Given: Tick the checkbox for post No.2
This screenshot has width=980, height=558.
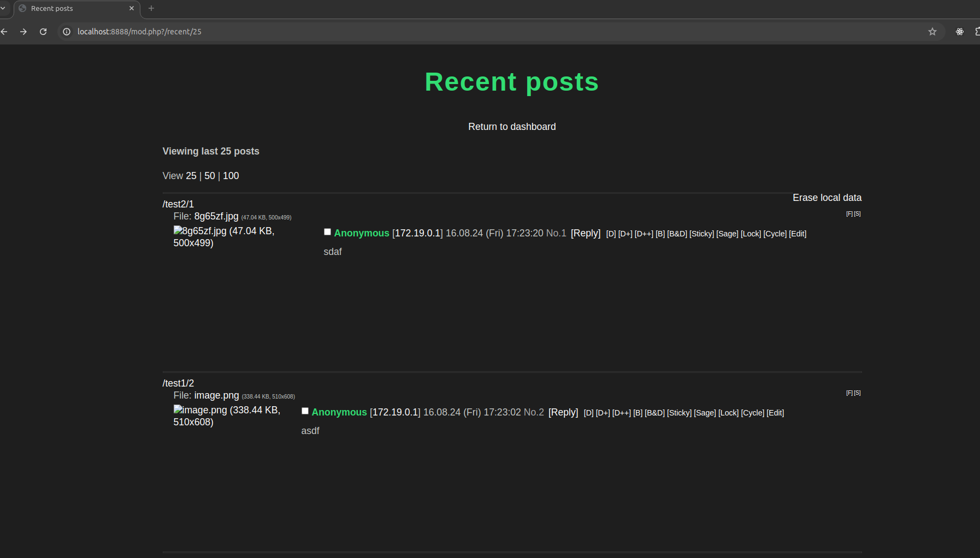Looking at the screenshot, I should 305,411.
